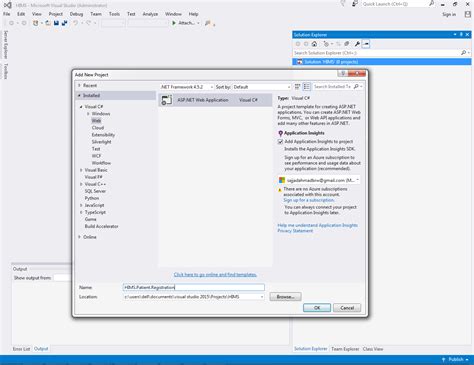The image size is (474, 365).
Task: Follow the Sign up for a subscription link
Action: tap(309, 200)
